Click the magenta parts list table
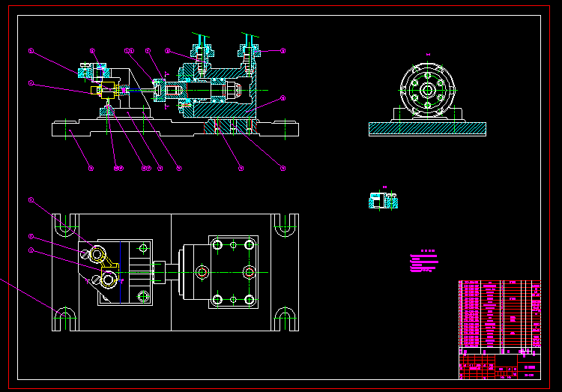Screen dimensions: 562x392 point(500,315)
